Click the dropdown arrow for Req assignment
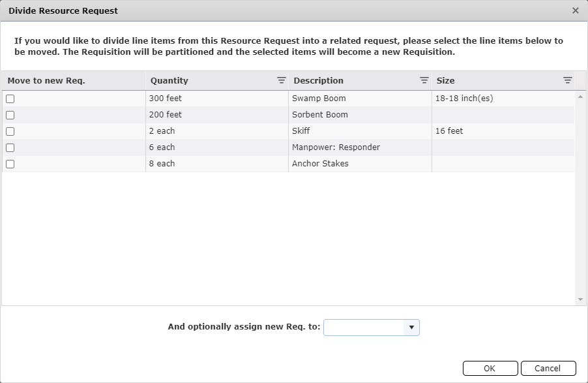The height and width of the screenshot is (383, 588). 411,327
